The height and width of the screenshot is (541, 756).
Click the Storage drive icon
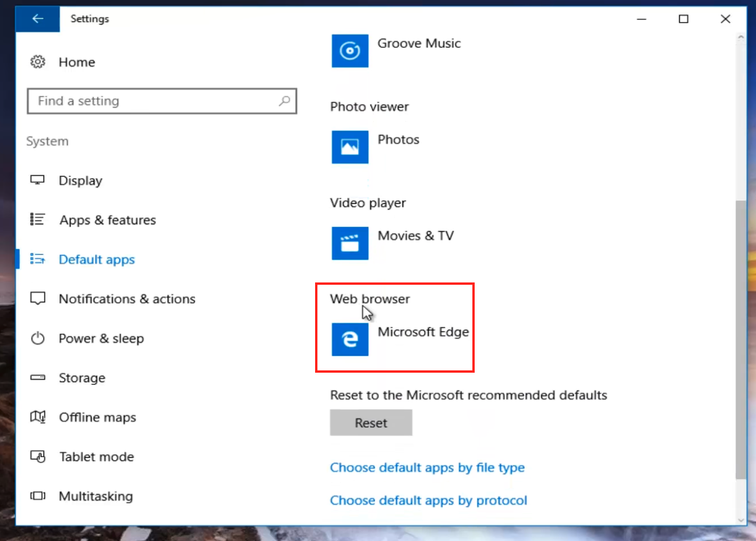(38, 377)
